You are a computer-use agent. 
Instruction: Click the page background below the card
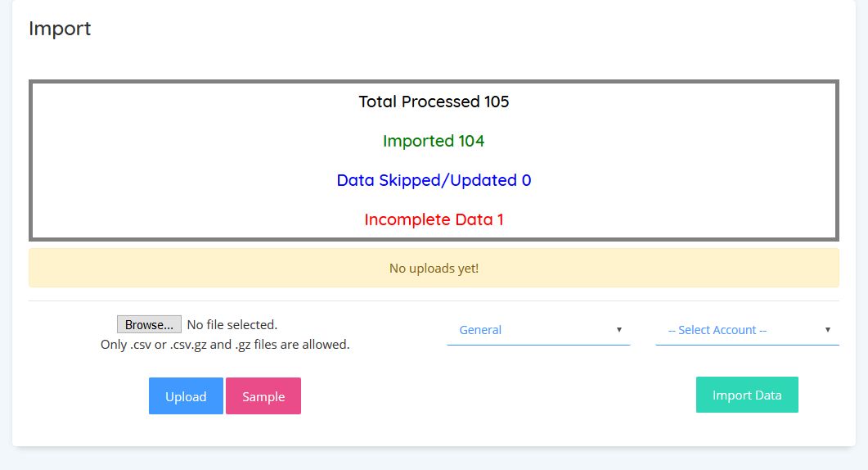(x=434, y=460)
